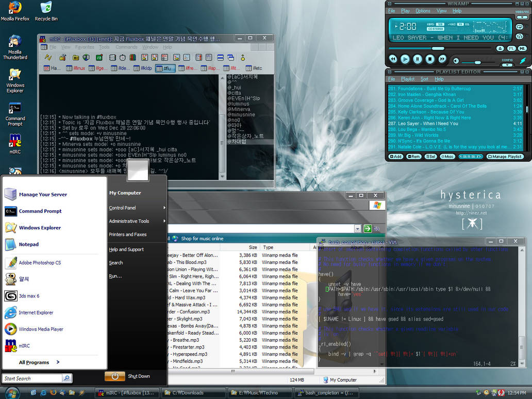Click the clock timer icon in mIRC's toolbar
532x399 pixels.
pyautogui.click(x=122, y=58)
